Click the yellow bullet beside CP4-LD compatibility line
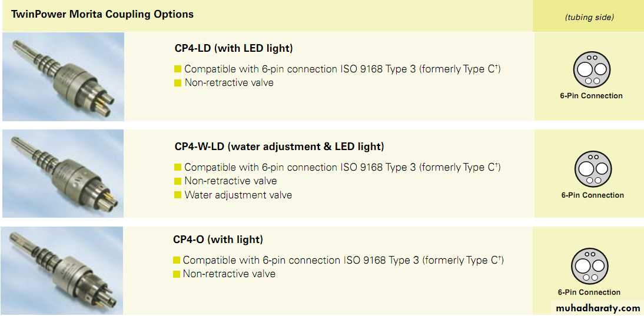 (178, 69)
